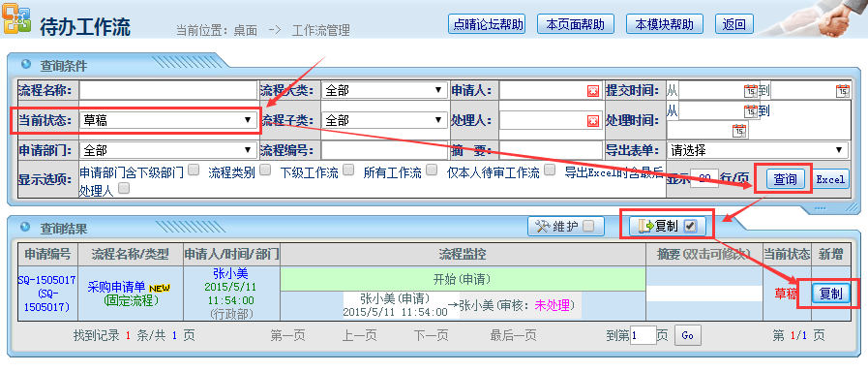Open the calendar for 提交时间 end date
The image size is (868, 372).
(843, 90)
